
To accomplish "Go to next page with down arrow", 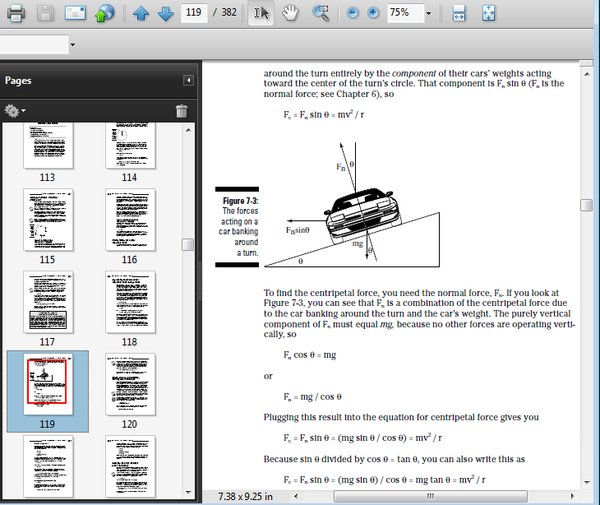I will click(165, 14).
